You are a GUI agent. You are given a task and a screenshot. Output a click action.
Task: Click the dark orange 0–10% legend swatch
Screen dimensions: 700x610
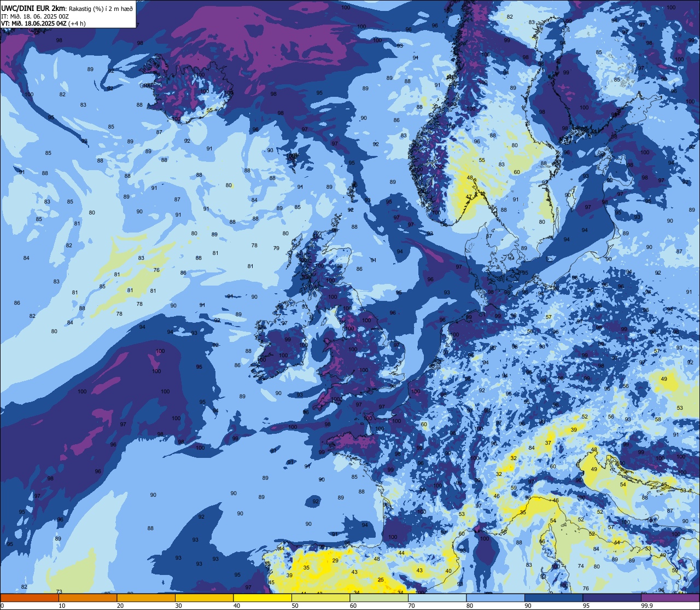30,597
